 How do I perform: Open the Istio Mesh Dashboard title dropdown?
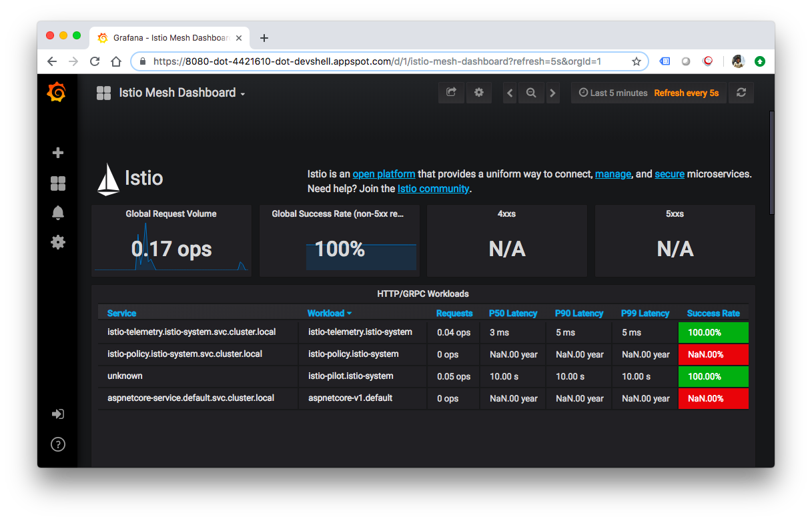[182, 93]
